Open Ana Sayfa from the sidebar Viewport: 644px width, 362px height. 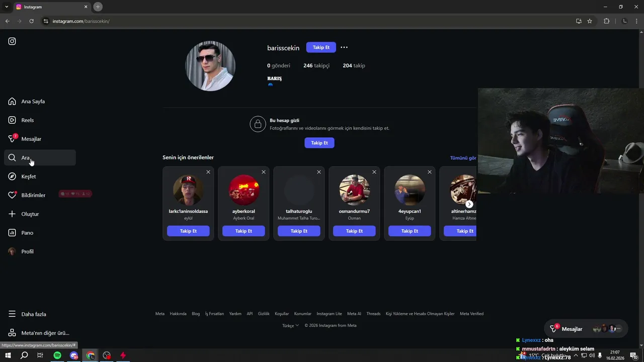[40, 102]
